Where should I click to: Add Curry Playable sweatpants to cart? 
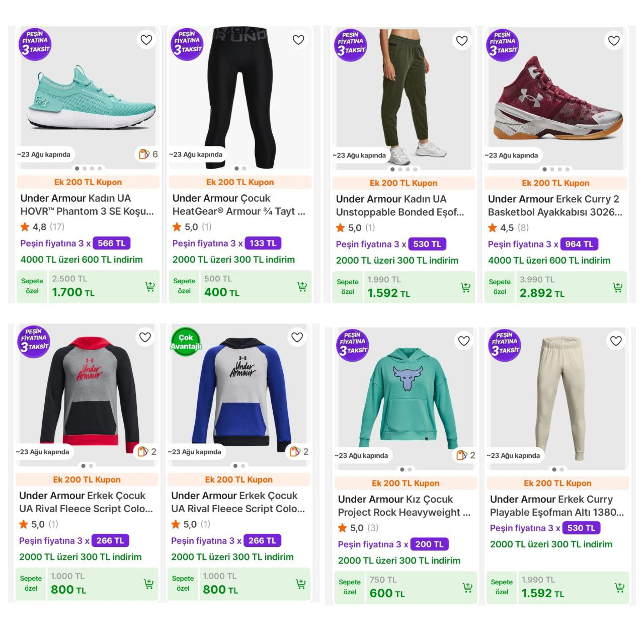tap(619, 588)
